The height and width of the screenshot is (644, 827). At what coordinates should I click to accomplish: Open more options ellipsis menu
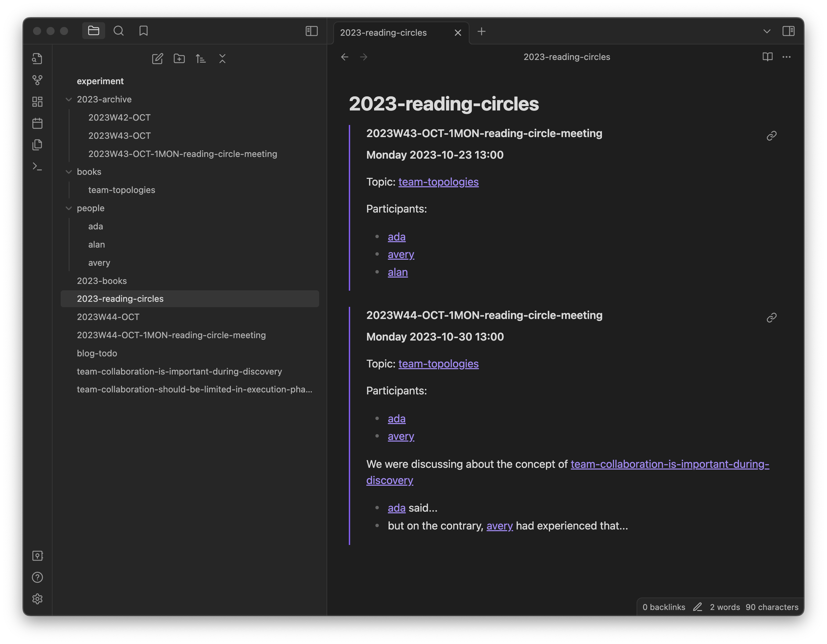[787, 57]
